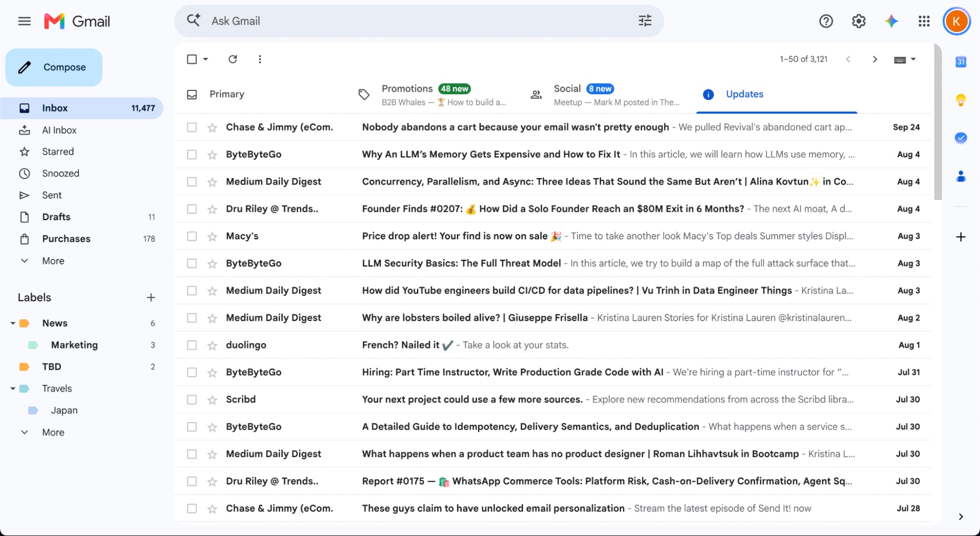Star the Macy's price drop email
980x536 pixels.
coord(212,236)
